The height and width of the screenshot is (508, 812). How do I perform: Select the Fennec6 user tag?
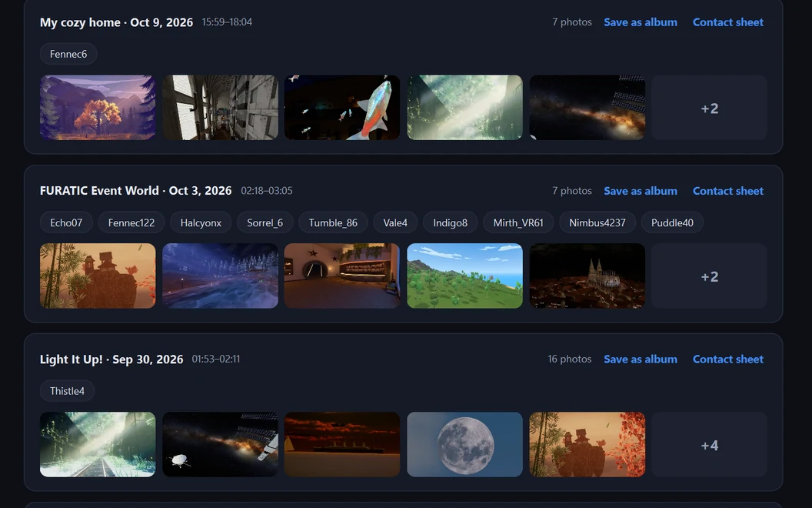coord(68,54)
